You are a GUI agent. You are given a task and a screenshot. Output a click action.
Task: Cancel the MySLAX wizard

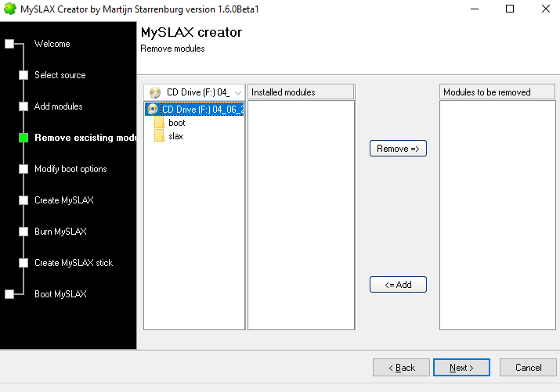pos(528,368)
